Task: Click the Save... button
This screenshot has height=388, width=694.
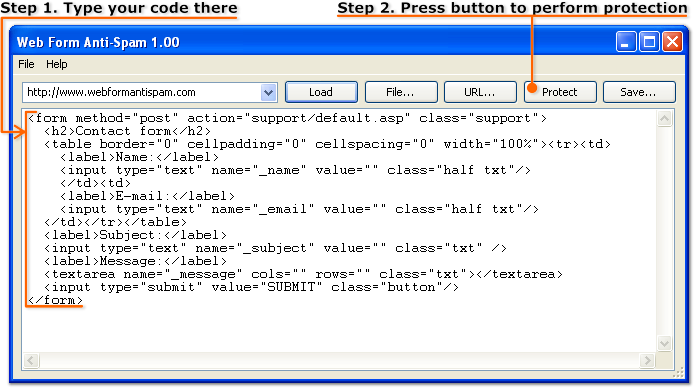Action: 639,92
